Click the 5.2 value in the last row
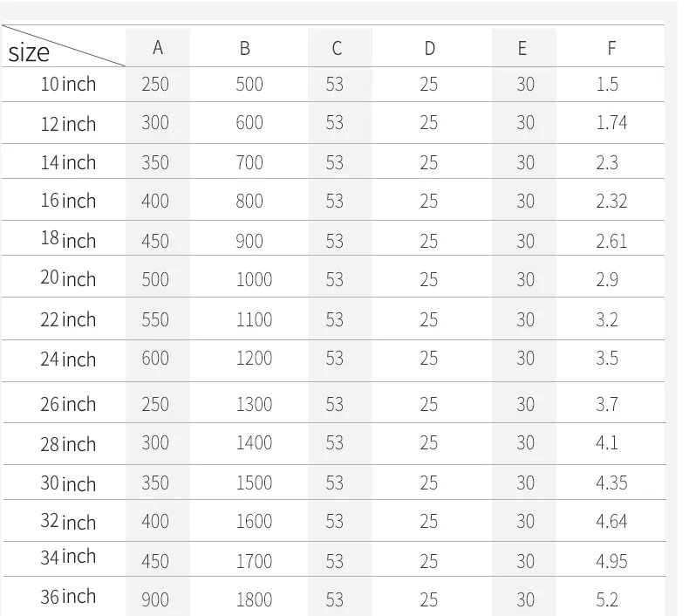The width and height of the screenshot is (689, 616). pos(607,600)
